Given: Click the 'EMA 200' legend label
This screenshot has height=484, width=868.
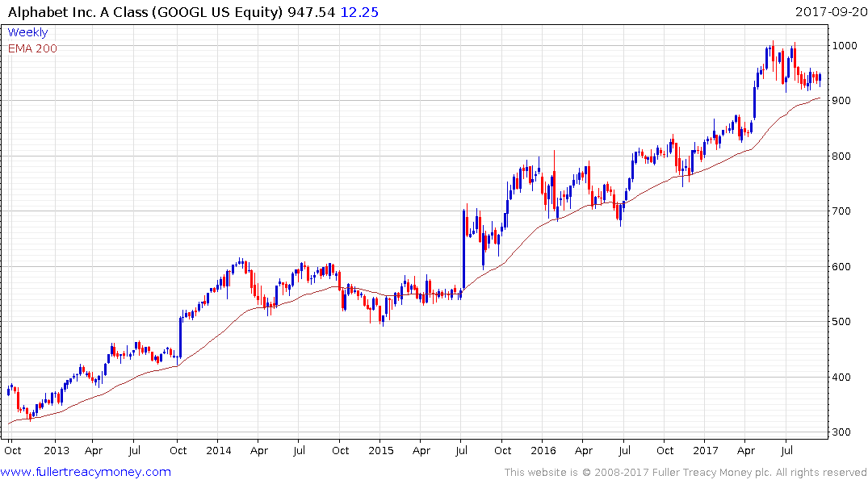Looking at the screenshot, I should (x=32, y=48).
